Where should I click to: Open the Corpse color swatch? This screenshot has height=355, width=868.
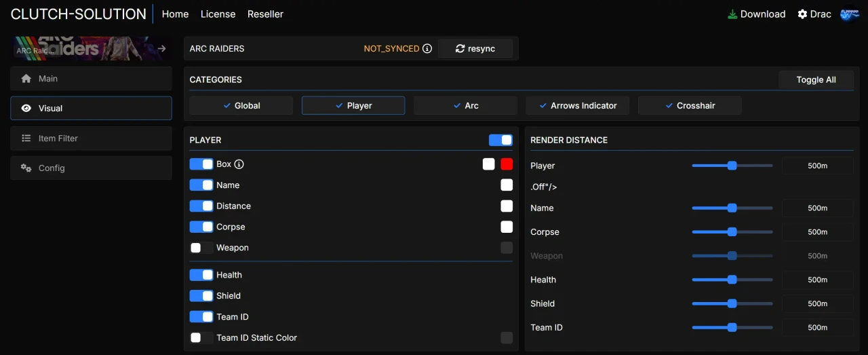[x=507, y=227]
